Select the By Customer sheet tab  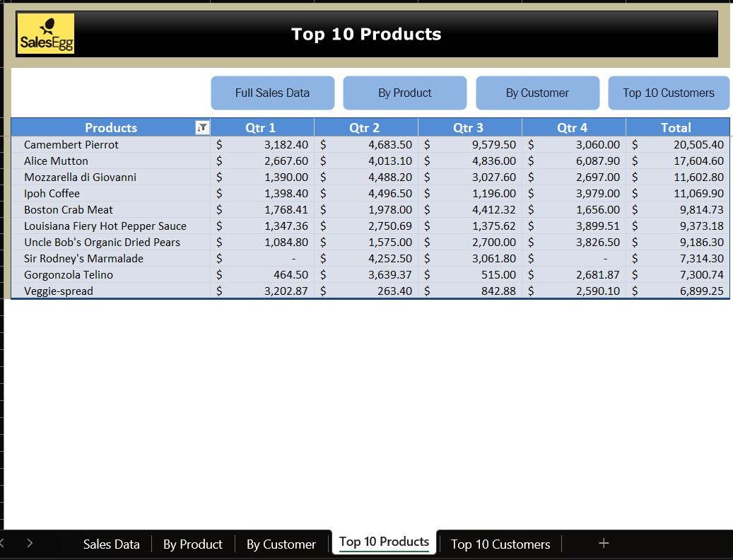pyautogui.click(x=281, y=544)
